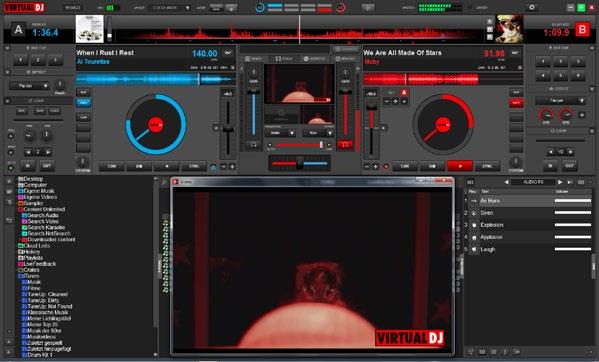
Task: Click the pitch minus button on deck A
Action: coord(224,166)
